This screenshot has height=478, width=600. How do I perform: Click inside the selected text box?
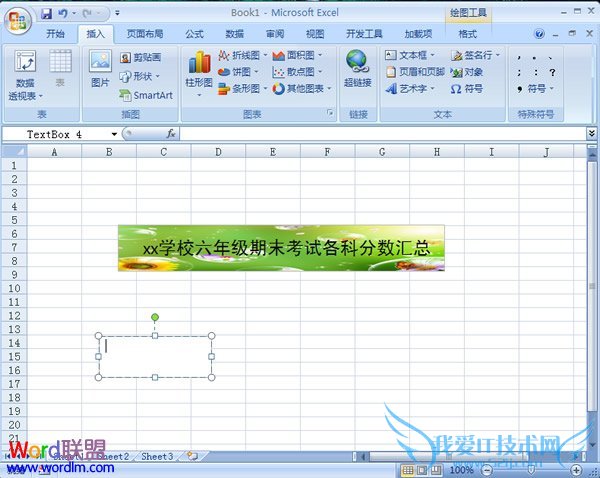pyautogui.click(x=155, y=357)
